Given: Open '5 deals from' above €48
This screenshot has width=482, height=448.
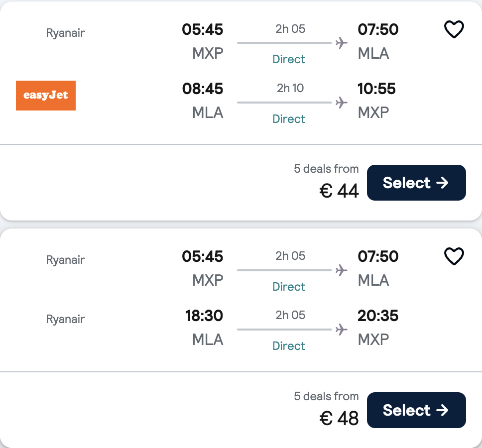Looking at the screenshot, I should click(326, 396).
